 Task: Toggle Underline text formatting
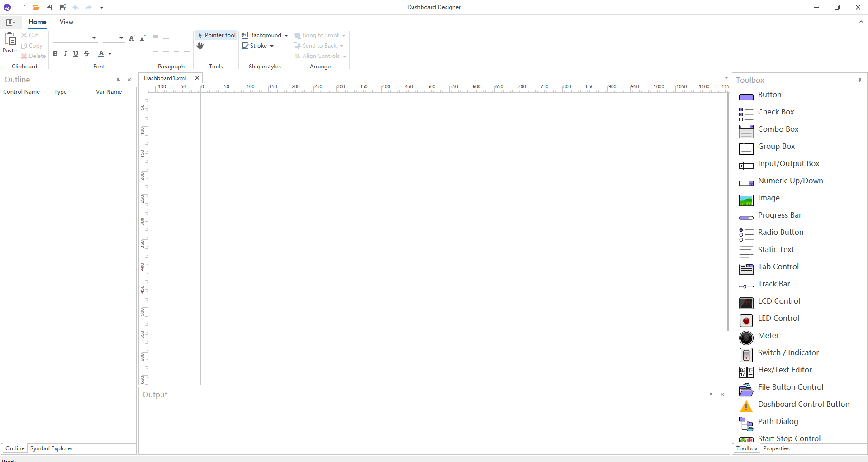click(x=76, y=54)
